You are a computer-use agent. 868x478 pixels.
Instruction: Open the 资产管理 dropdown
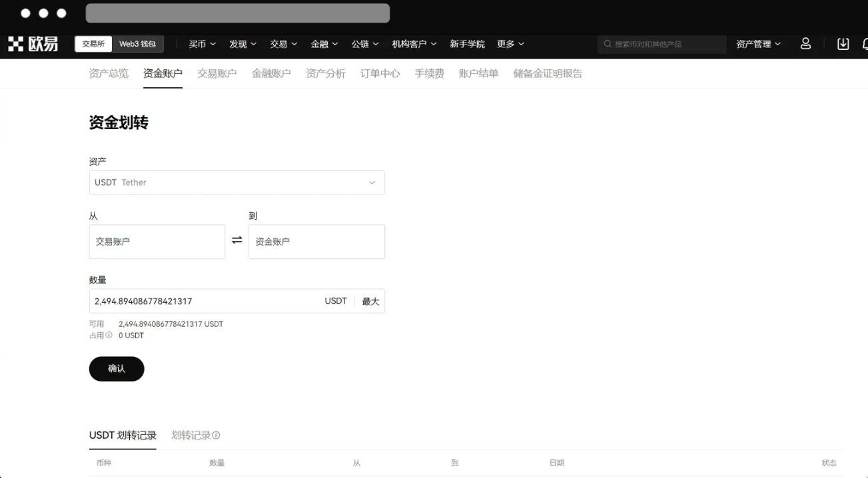coord(758,44)
